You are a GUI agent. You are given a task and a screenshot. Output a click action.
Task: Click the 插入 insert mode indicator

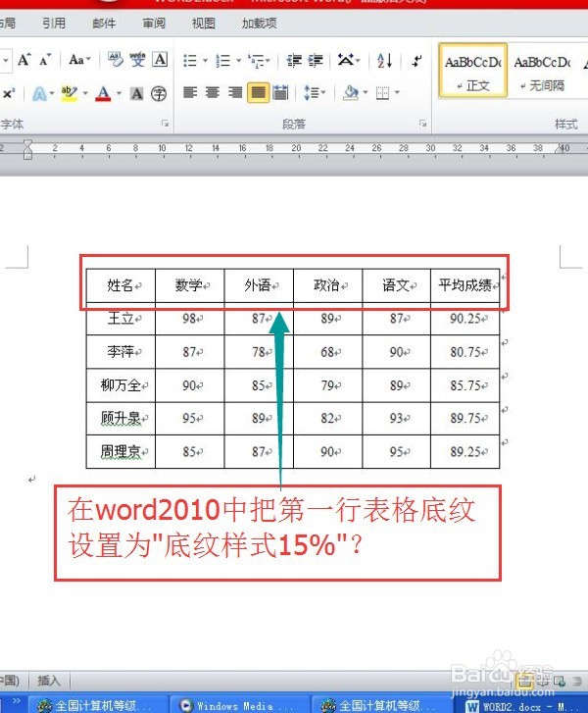coord(49,681)
